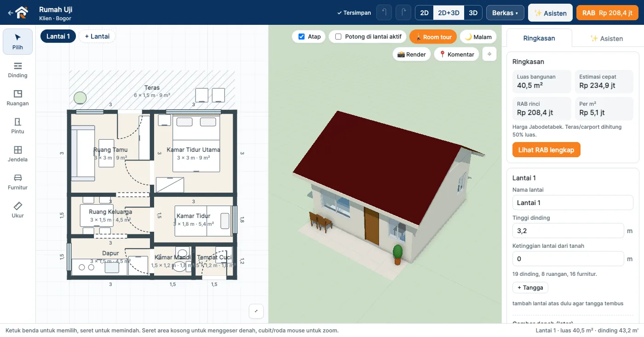Switch to 3D view mode

coord(473,13)
